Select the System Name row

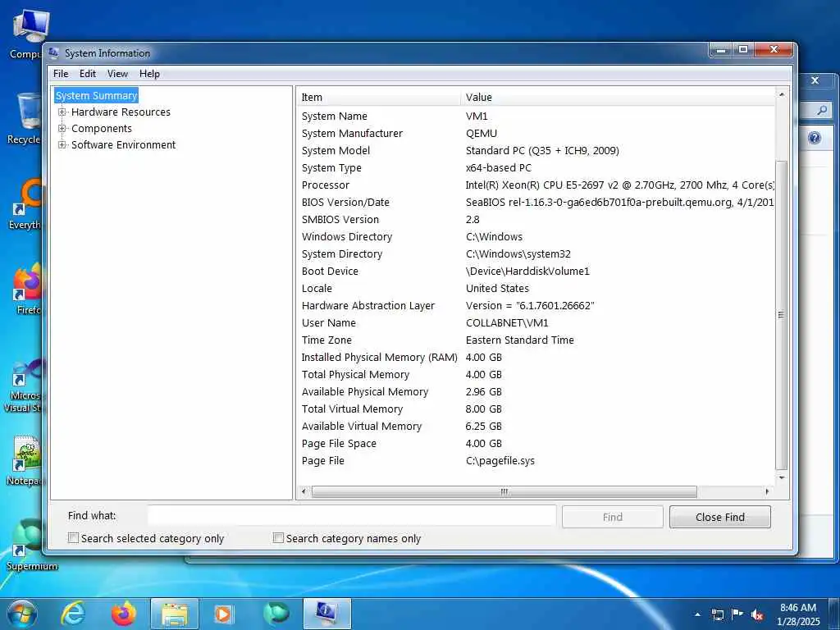click(536, 116)
